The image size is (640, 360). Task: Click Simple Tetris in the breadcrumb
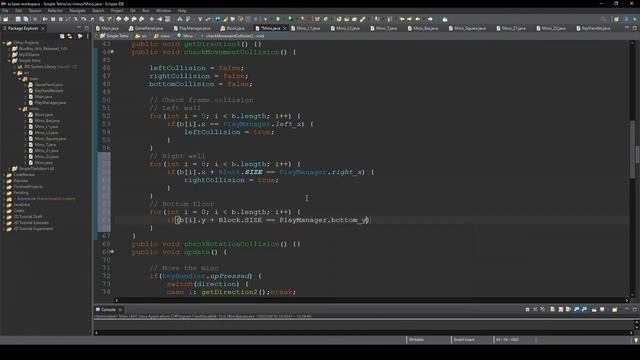115,36
